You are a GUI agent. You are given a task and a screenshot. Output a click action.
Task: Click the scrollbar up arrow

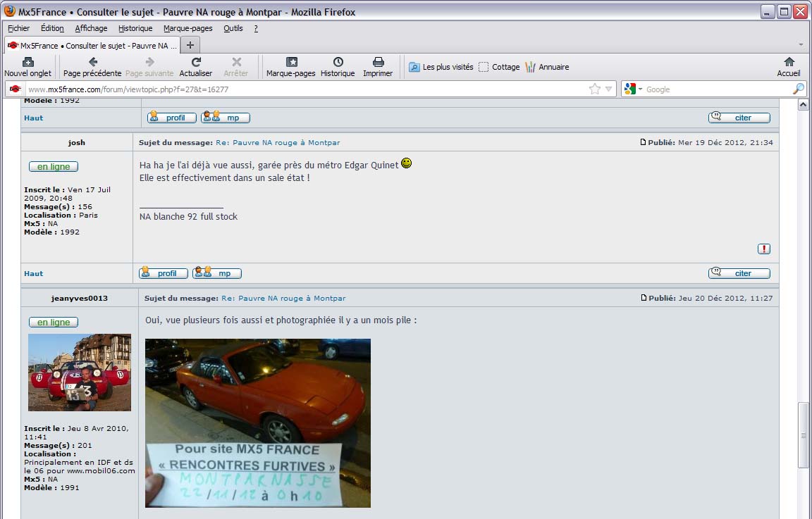click(804, 104)
